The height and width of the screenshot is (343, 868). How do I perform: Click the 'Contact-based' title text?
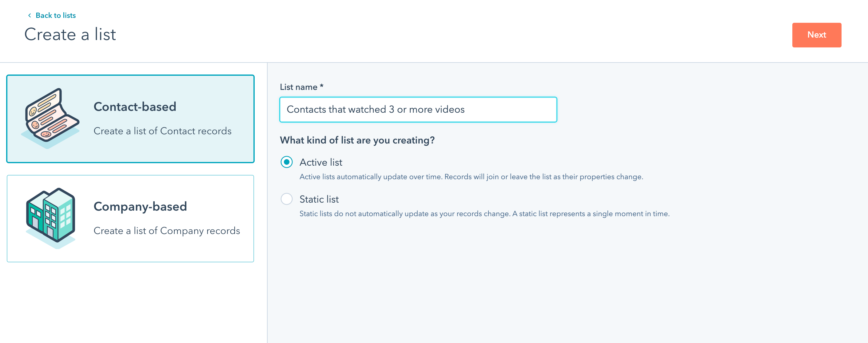135,107
